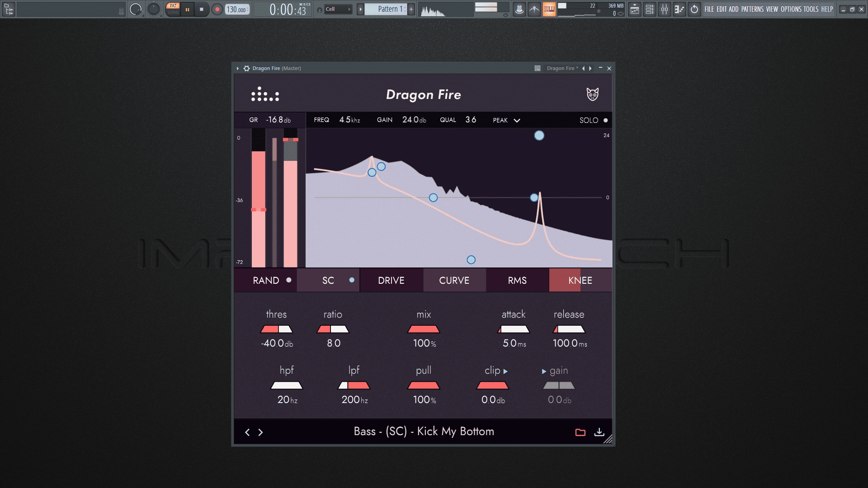Click the attack slider

[x=514, y=329]
